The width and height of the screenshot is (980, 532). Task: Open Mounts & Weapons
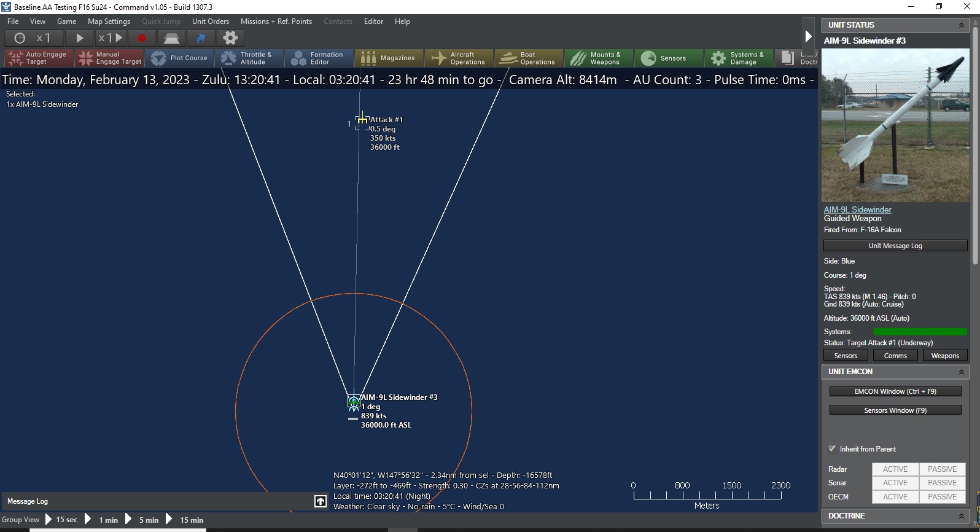[599, 58]
